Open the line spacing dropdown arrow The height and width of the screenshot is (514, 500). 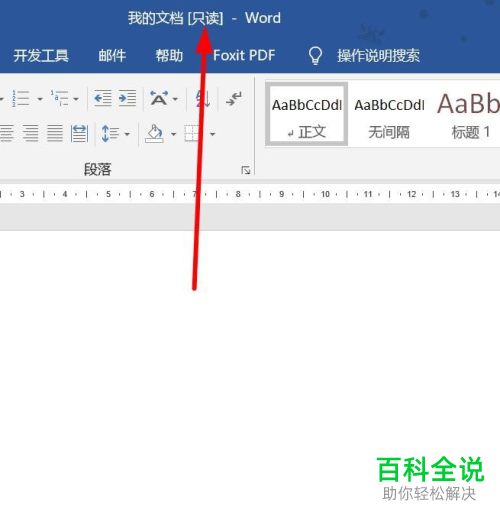click(127, 134)
